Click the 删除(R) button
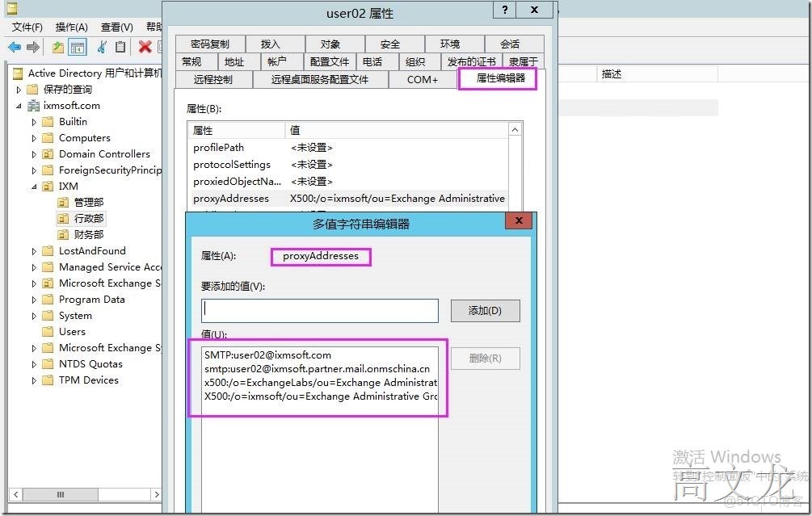This screenshot has height=516, width=812. click(x=485, y=359)
